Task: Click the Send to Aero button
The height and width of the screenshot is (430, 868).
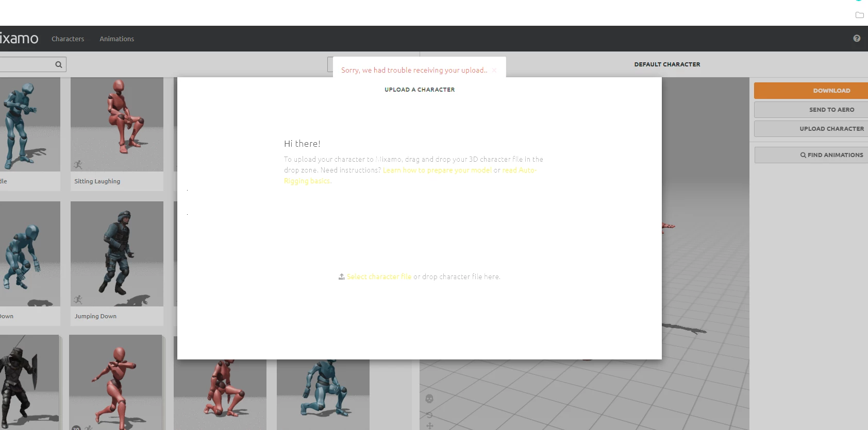Action: tap(811, 110)
